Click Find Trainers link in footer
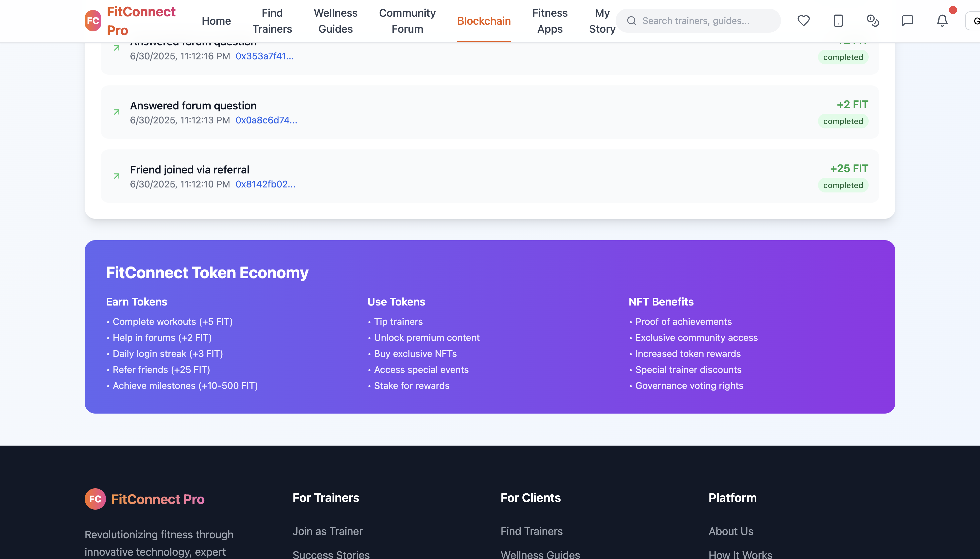Screen dimensions: 980x559 point(531,531)
